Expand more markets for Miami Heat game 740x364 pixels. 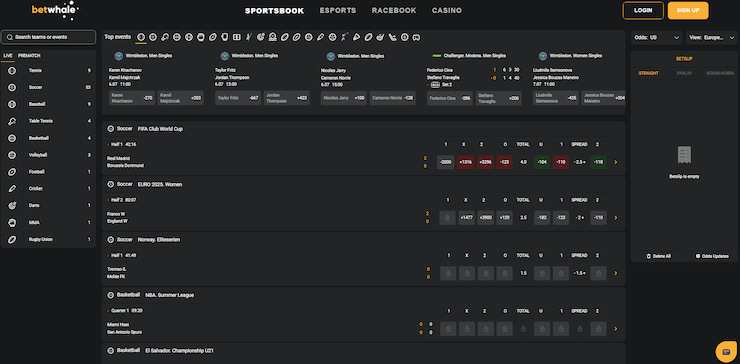pos(615,329)
